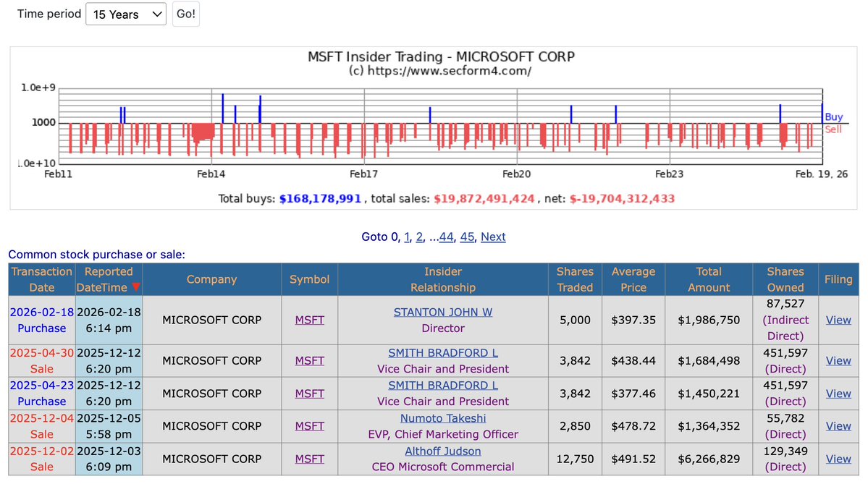868x484 pixels.
Task: Click the Transaction Date column header
Action: (x=41, y=279)
